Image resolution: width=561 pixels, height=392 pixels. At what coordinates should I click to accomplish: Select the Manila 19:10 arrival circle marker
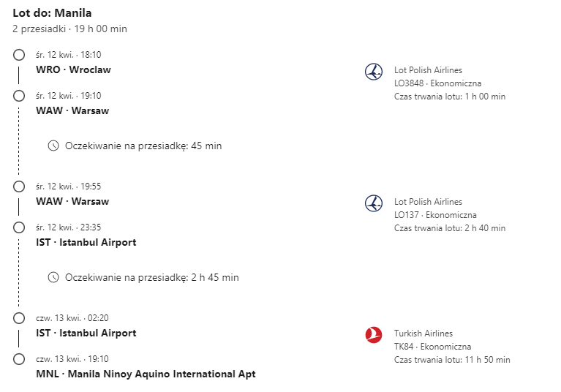click(x=19, y=359)
